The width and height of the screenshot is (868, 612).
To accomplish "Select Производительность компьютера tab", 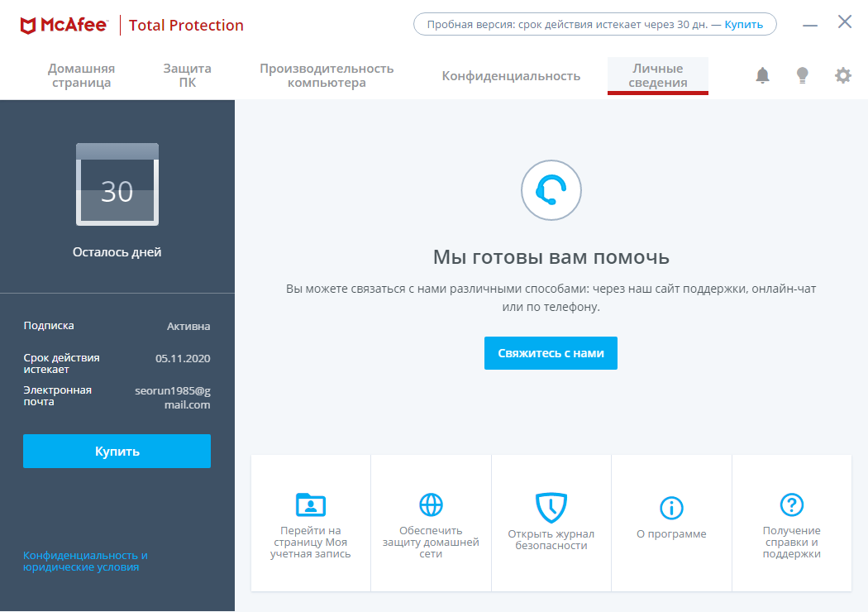I will pos(327,75).
